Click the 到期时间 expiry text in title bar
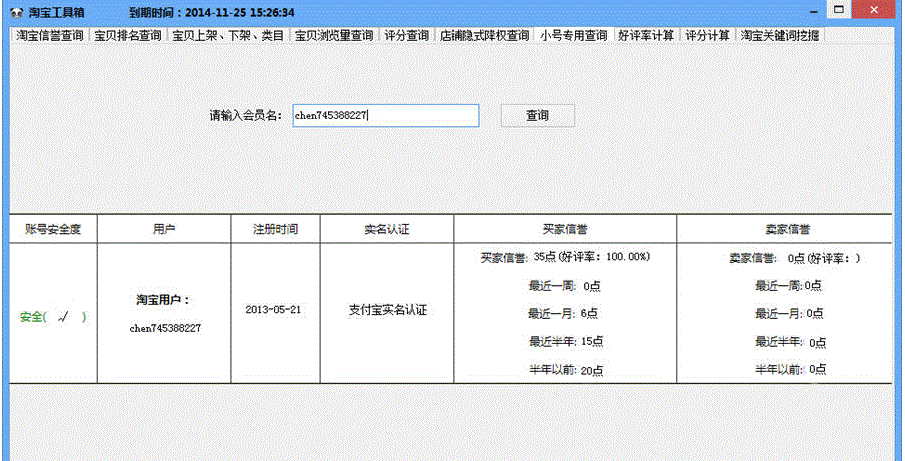905x461 pixels. click(x=212, y=13)
